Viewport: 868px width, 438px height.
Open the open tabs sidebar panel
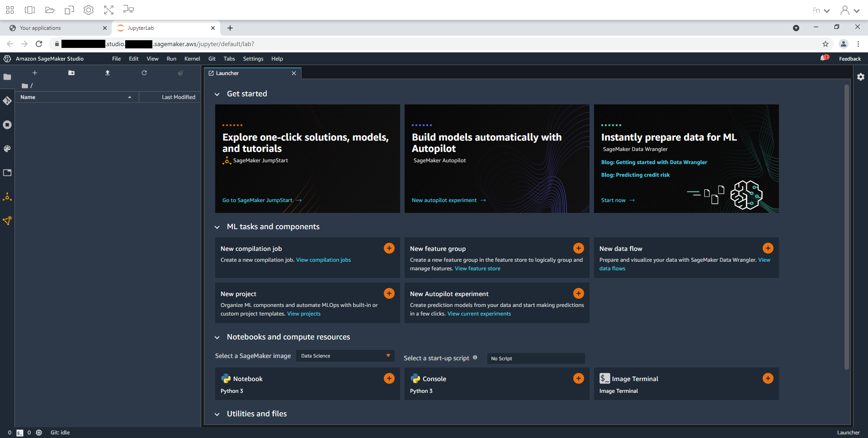click(x=7, y=173)
